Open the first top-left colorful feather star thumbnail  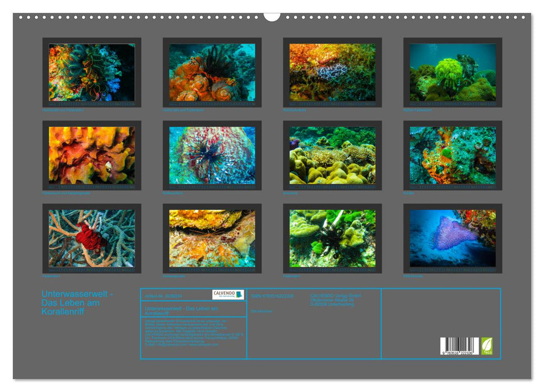click(92, 72)
